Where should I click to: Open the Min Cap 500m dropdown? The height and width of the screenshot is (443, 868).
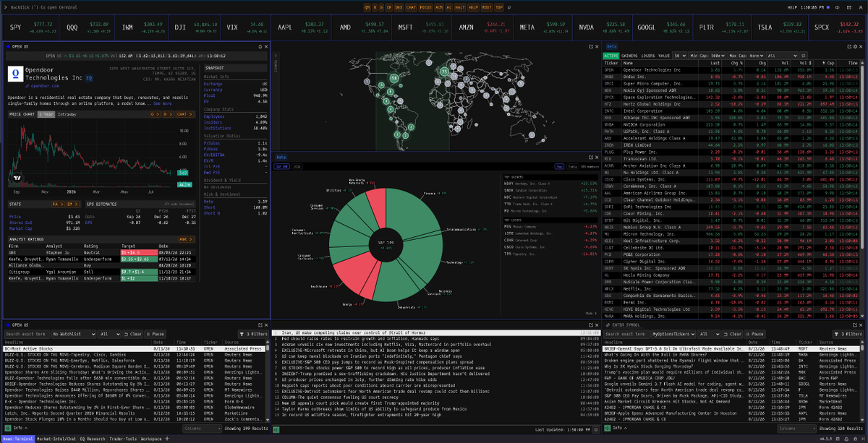point(707,56)
